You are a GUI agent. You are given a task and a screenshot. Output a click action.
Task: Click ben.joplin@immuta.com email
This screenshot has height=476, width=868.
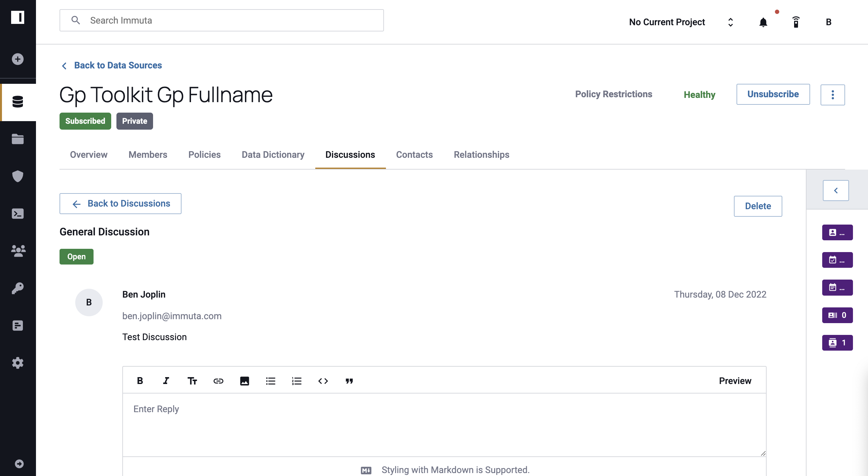[x=172, y=316]
